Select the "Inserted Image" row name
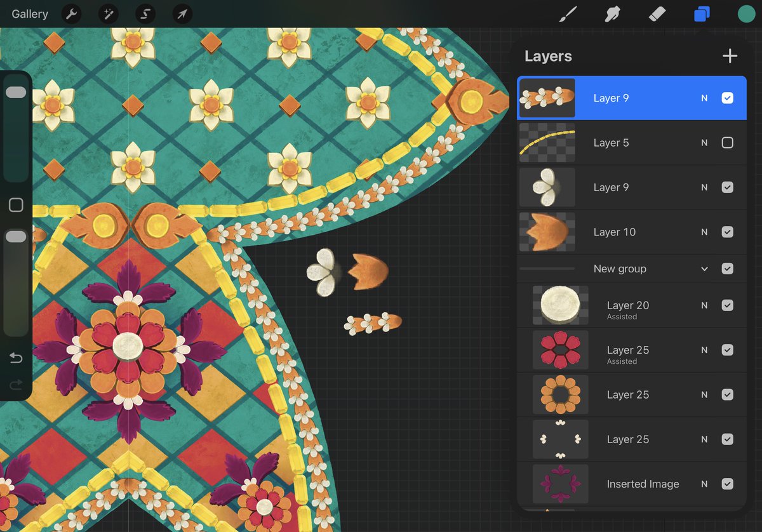762x532 pixels. coord(643,484)
